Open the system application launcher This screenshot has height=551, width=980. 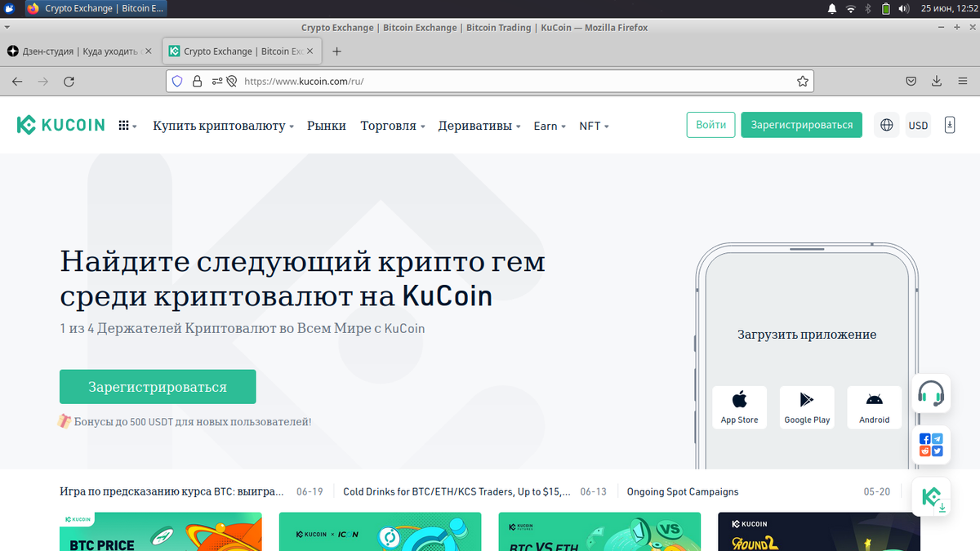[x=9, y=8]
